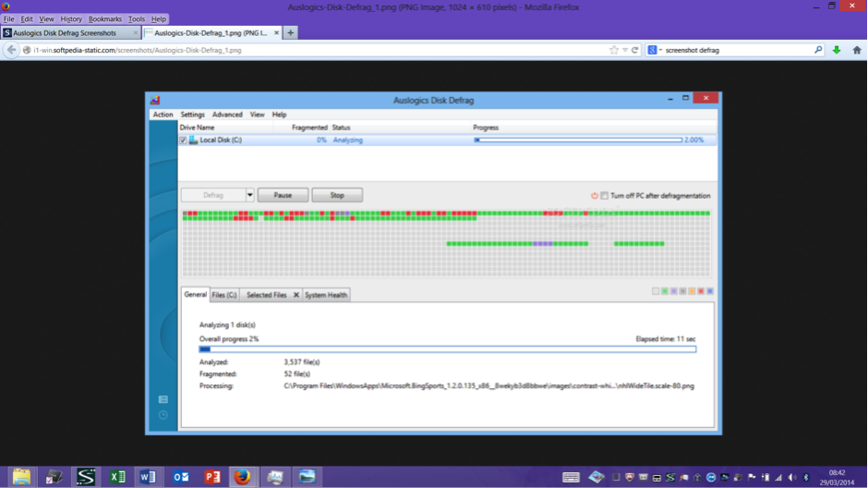
Task: Open Excel from the Windows taskbar
Action: coord(117,477)
